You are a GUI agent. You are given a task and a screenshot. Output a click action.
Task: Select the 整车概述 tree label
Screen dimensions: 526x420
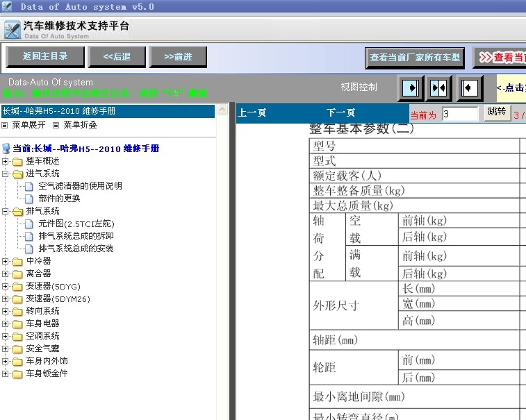[42, 161]
